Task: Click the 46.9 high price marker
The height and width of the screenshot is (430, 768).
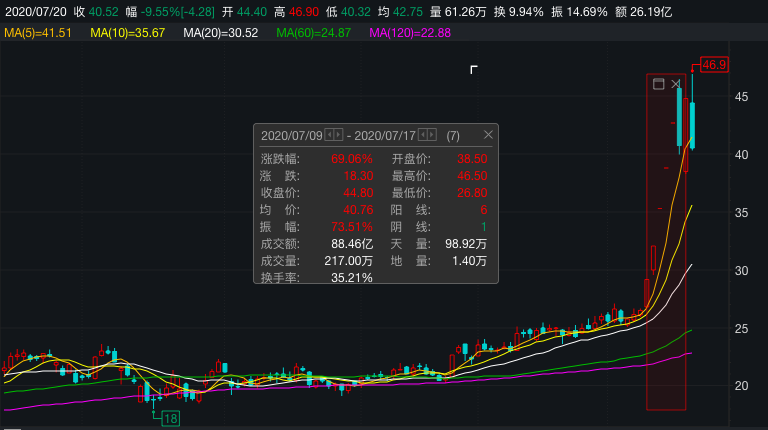Action: click(x=714, y=65)
